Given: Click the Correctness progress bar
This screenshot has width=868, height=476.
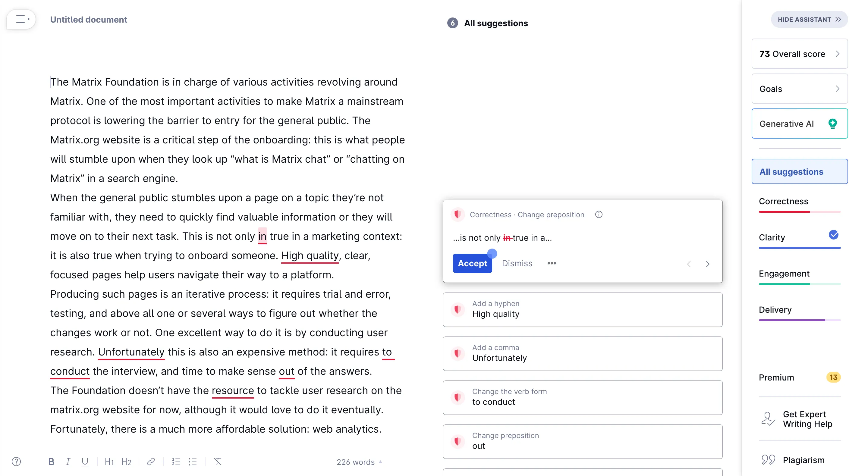Looking at the screenshot, I should click(x=799, y=211).
